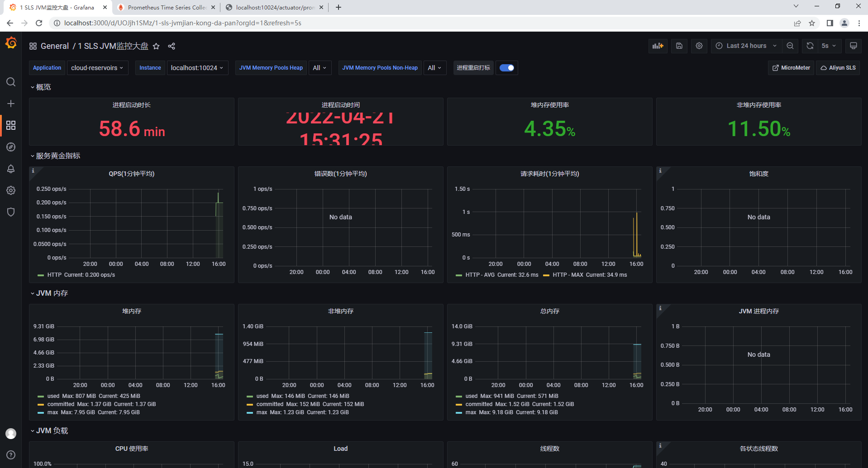
Task: Reload the browser page
Action: tap(39, 23)
